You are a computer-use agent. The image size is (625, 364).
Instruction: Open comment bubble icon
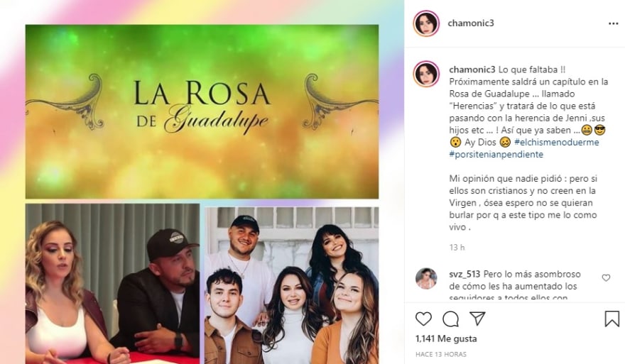[x=450, y=319]
